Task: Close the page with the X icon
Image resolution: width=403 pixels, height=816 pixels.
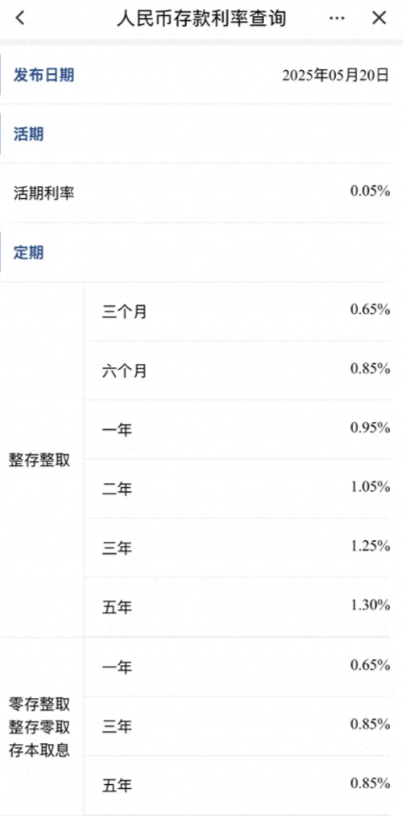Action: [379, 18]
